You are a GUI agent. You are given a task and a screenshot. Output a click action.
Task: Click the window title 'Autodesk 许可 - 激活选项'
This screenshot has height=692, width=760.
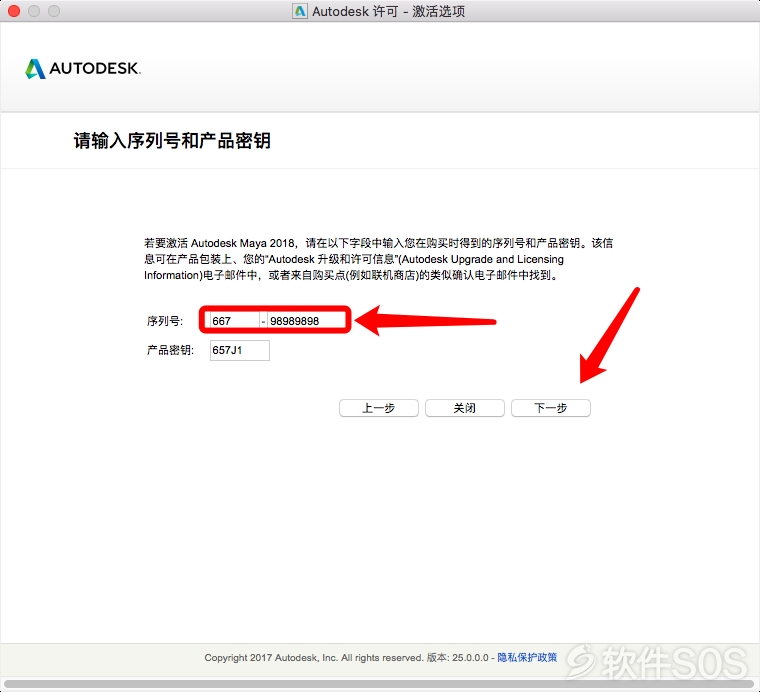388,11
